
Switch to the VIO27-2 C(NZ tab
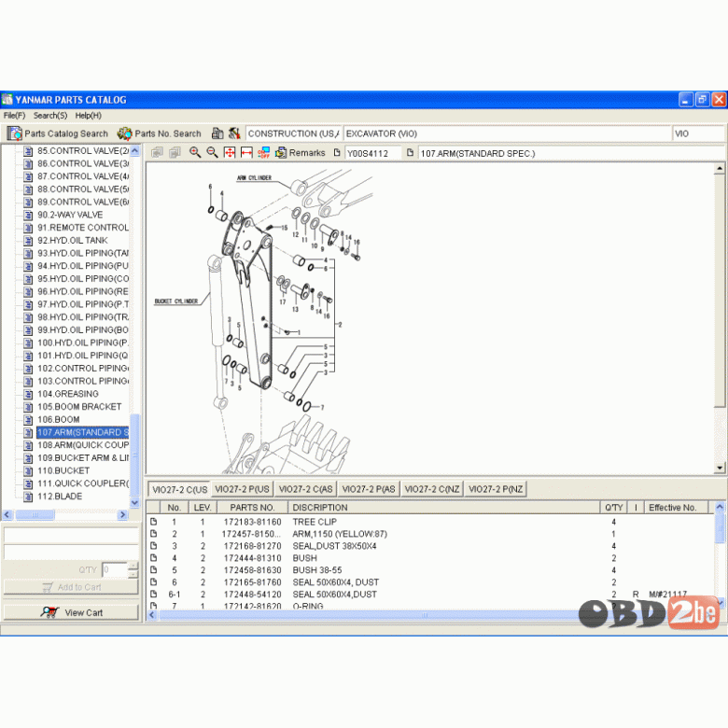click(432, 489)
